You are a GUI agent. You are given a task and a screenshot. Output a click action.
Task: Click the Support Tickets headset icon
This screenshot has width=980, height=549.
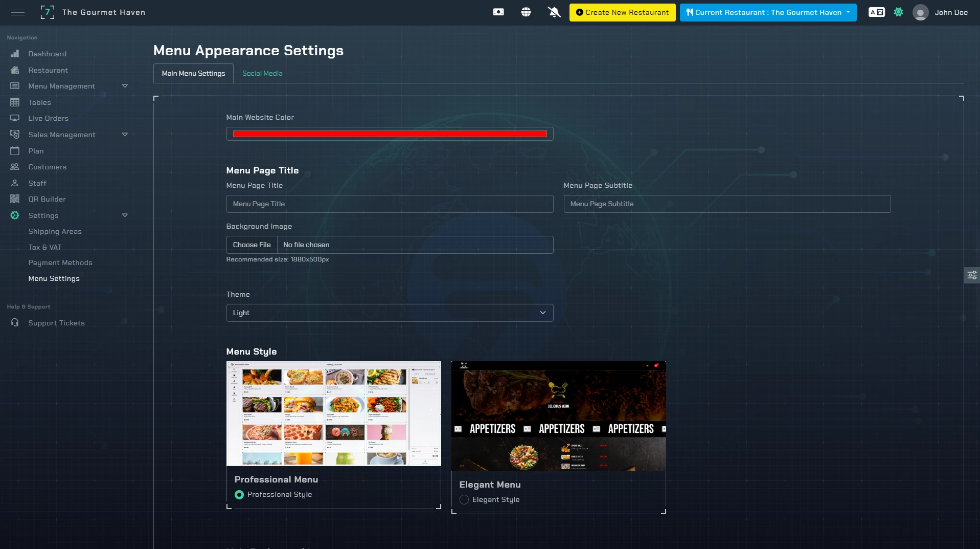tap(15, 323)
